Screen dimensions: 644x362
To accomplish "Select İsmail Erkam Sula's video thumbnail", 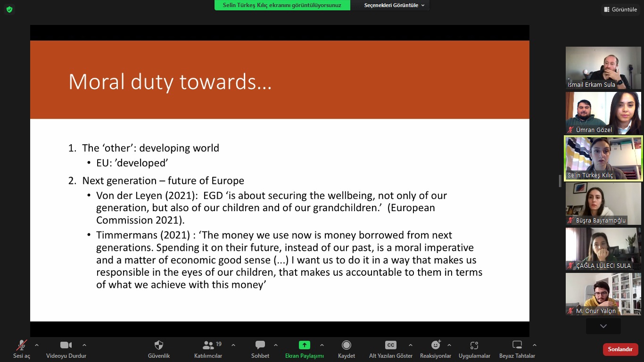I will tap(603, 68).
